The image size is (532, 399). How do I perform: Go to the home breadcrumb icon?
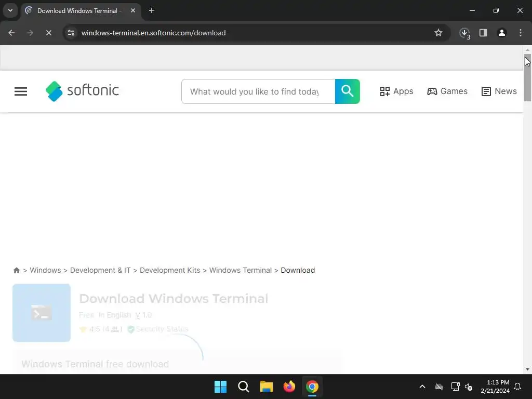16,270
